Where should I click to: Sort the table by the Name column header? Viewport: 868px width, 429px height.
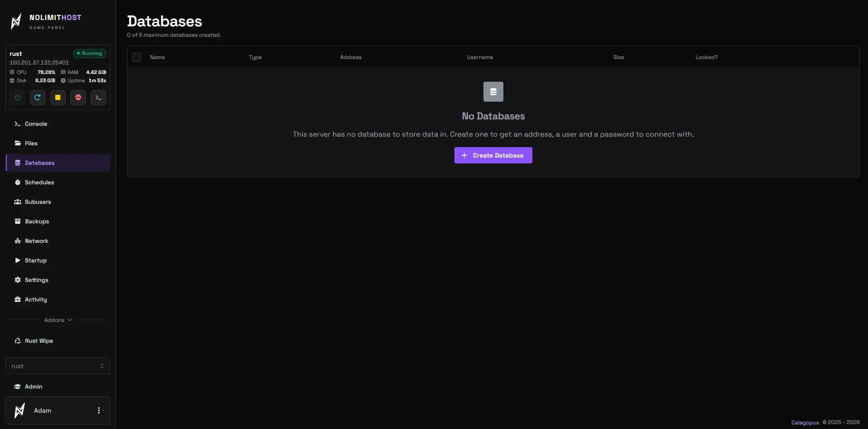click(x=157, y=57)
